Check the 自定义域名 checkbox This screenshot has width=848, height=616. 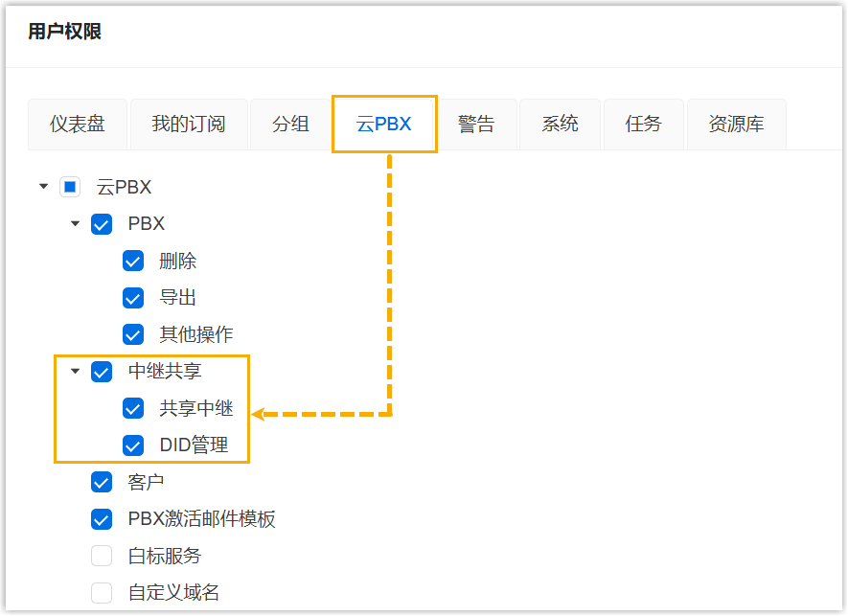click(102, 592)
